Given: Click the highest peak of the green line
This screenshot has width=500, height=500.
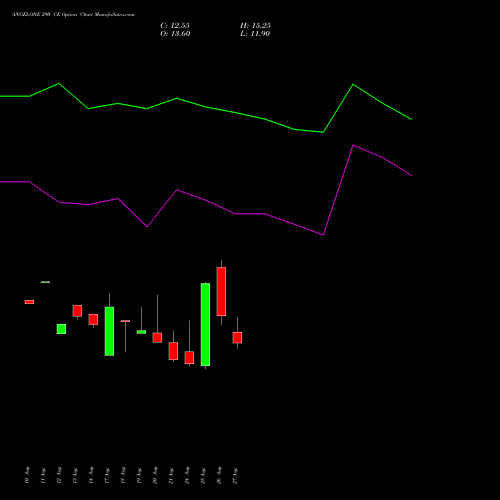Looking at the screenshot, I should point(59,83).
